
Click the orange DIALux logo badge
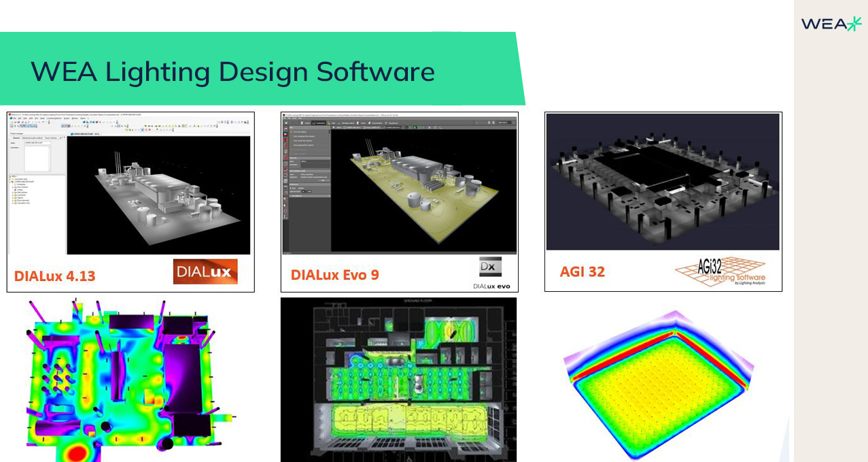205,271
